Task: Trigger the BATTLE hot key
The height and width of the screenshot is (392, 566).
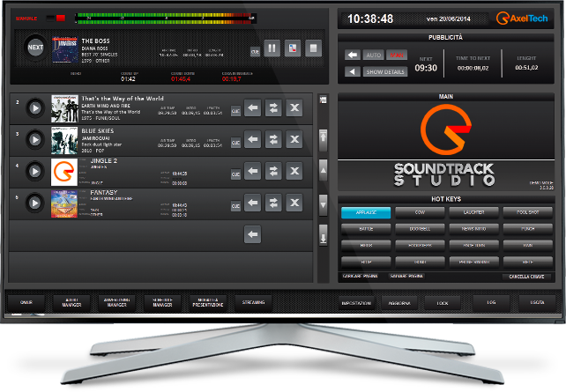Action: tap(366, 229)
